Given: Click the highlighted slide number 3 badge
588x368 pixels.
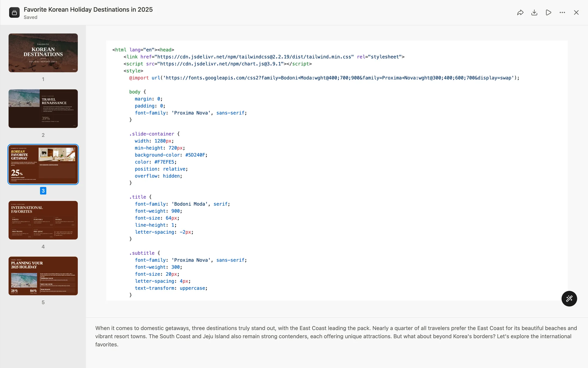Looking at the screenshot, I should pyautogui.click(x=43, y=191).
